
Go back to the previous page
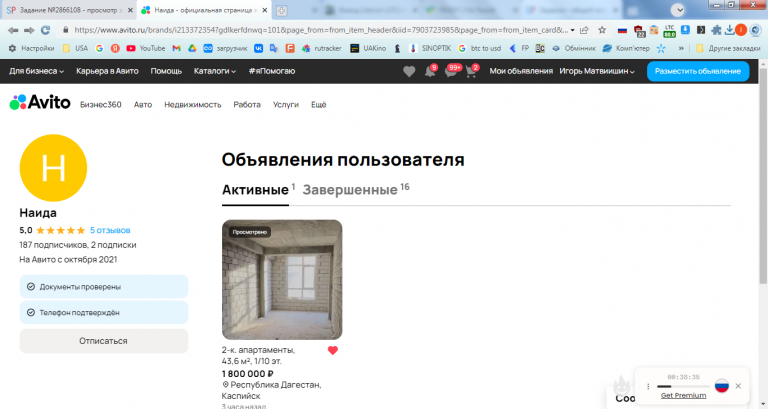13,30
